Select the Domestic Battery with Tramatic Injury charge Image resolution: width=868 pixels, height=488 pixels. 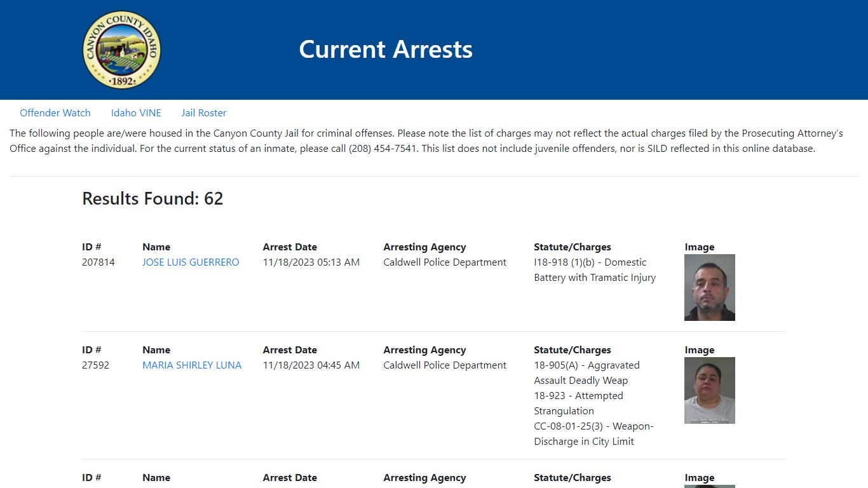pos(595,270)
